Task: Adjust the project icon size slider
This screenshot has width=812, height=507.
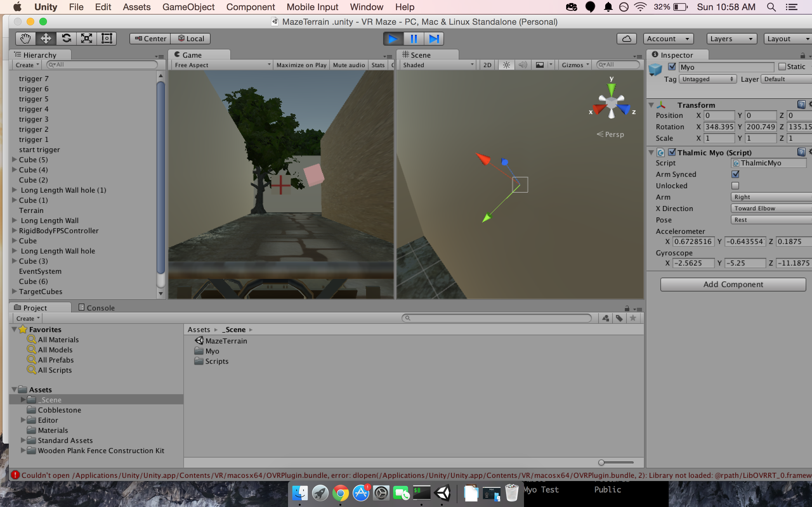Action: (601, 463)
